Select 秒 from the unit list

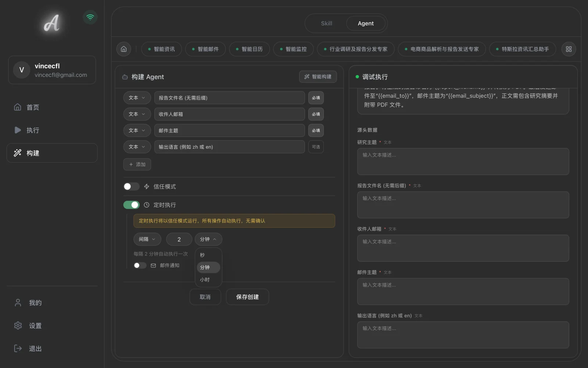pyautogui.click(x=208, y=255)
